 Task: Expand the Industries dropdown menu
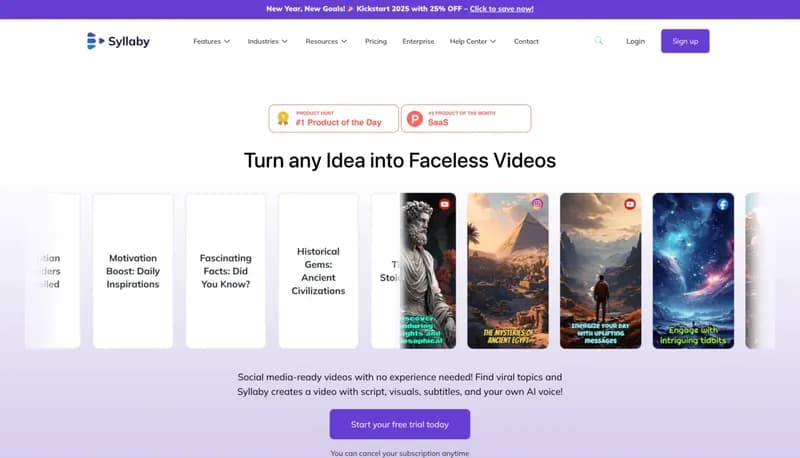coord(267,41)
